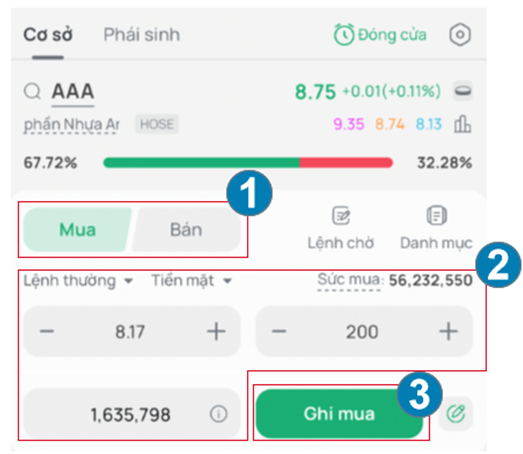Select the Mua buy toggle
523x454 pixels.
point(77,230)
